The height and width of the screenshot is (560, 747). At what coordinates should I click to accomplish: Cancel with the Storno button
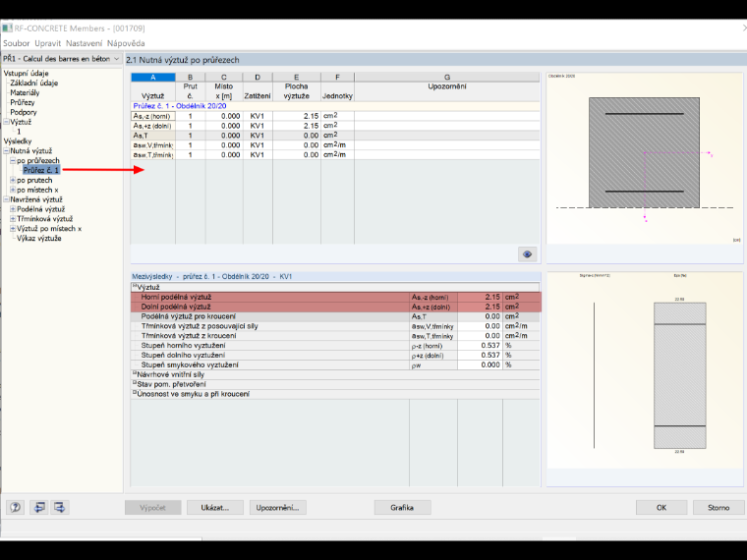[x=718, y=508]
